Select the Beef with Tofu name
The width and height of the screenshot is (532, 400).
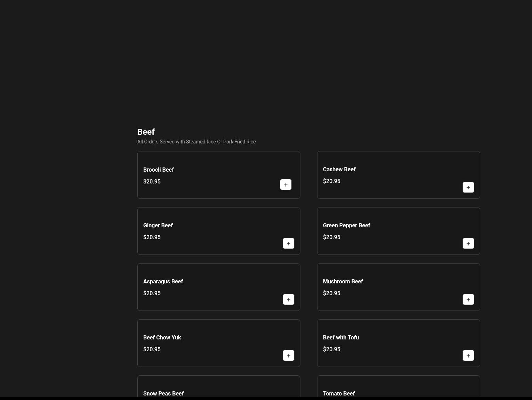341,337
